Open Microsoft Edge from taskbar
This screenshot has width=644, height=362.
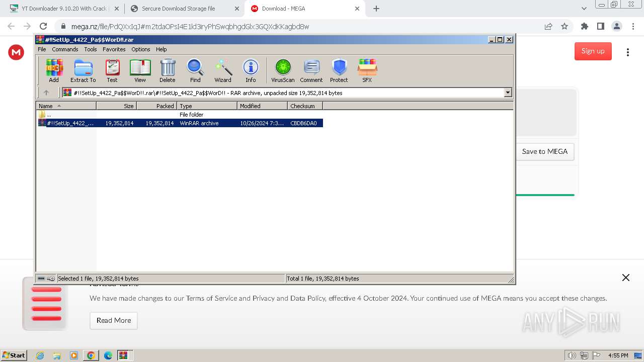tap(108, 355)
